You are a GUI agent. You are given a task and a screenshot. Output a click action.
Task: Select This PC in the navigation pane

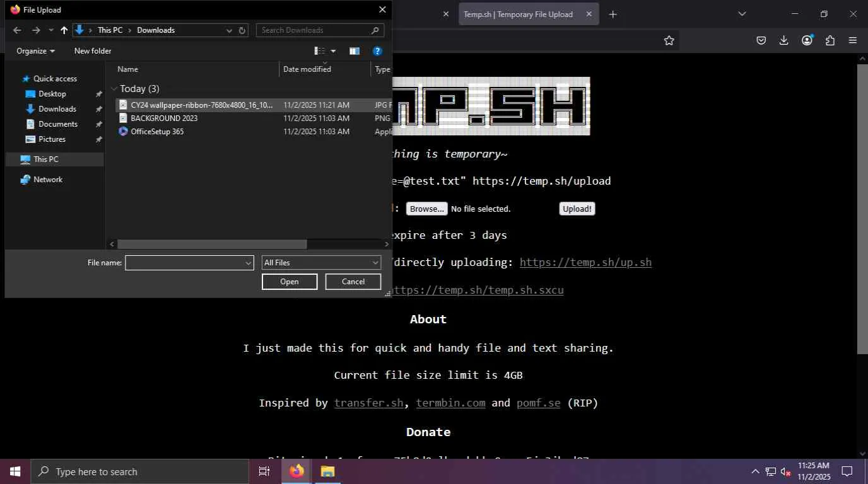coord(45,159)
